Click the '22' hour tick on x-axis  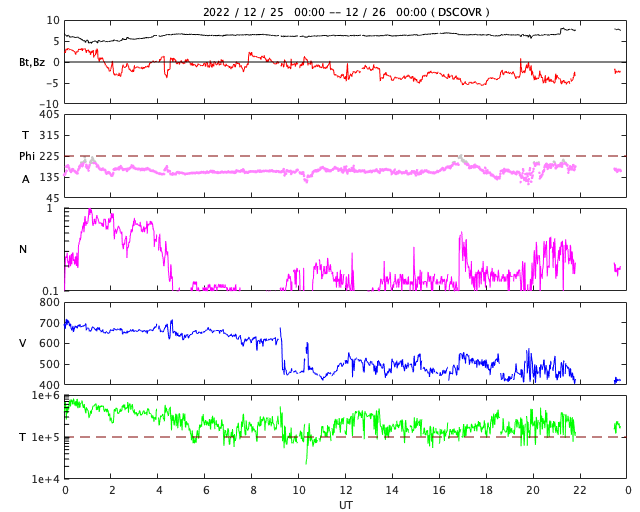580,490
